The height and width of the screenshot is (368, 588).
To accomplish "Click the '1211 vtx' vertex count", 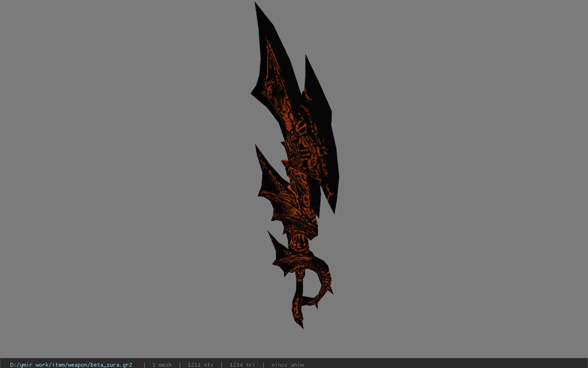I will tap(200, 365).
